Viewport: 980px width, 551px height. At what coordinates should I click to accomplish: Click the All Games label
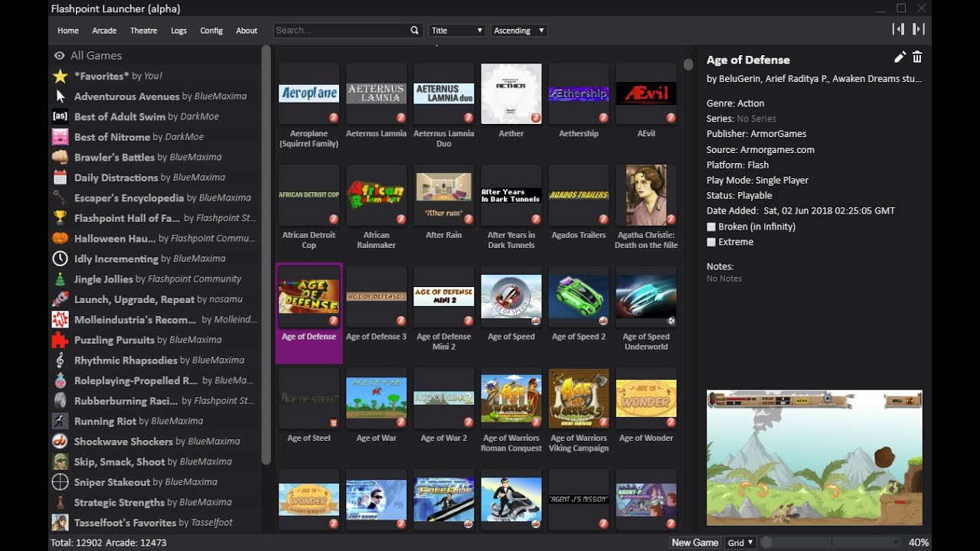coord(96,56)
